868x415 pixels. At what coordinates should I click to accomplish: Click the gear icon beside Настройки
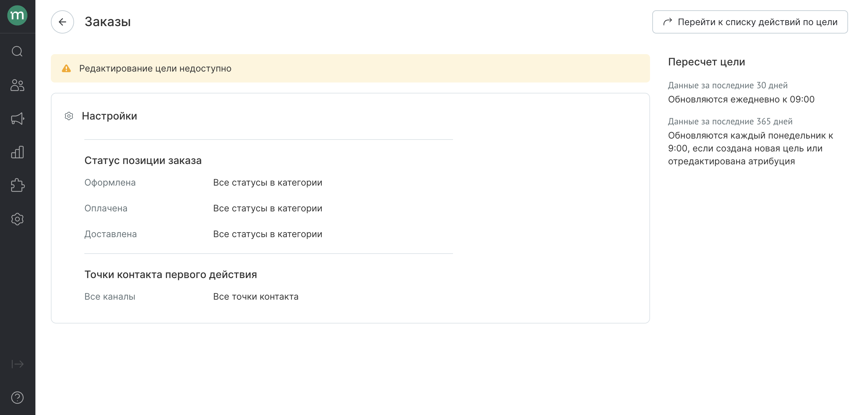(69, 116)
